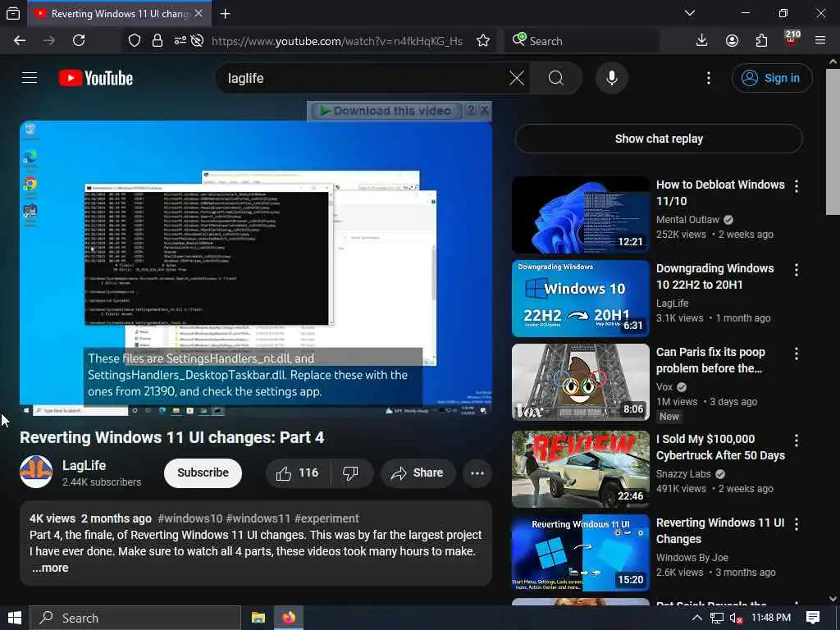Open File Explorer from taskbar
The height and width of the screenshot is (630, 840).
pos(258,618)
